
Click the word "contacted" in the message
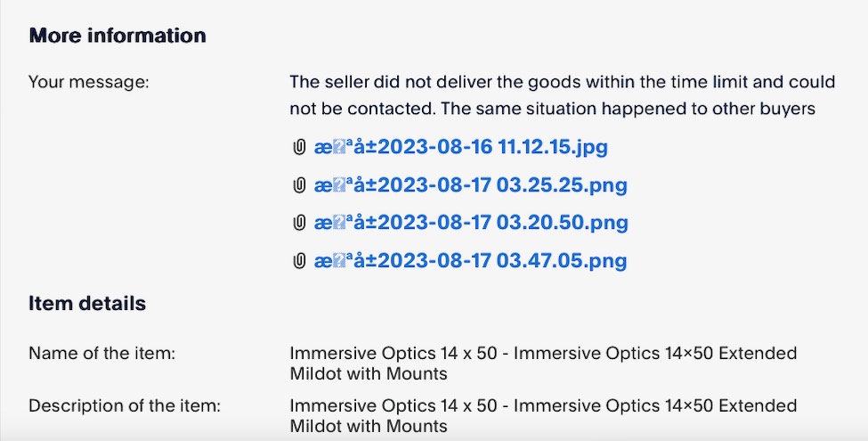click(x=391, y=109)
